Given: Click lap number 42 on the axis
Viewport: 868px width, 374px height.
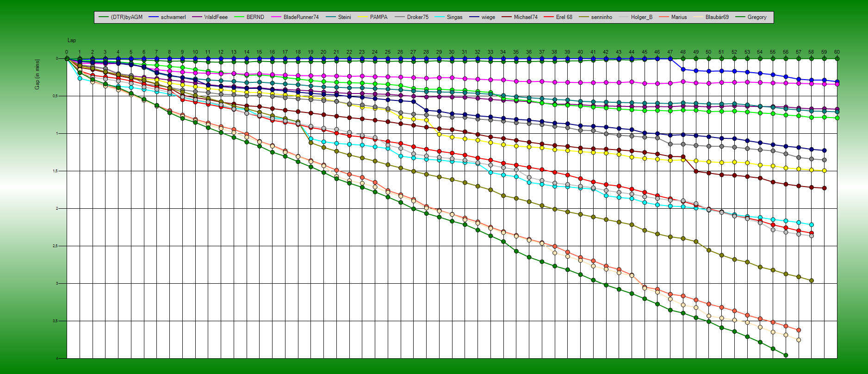Looking at the screenshot, I should click(x=606, y=52).
